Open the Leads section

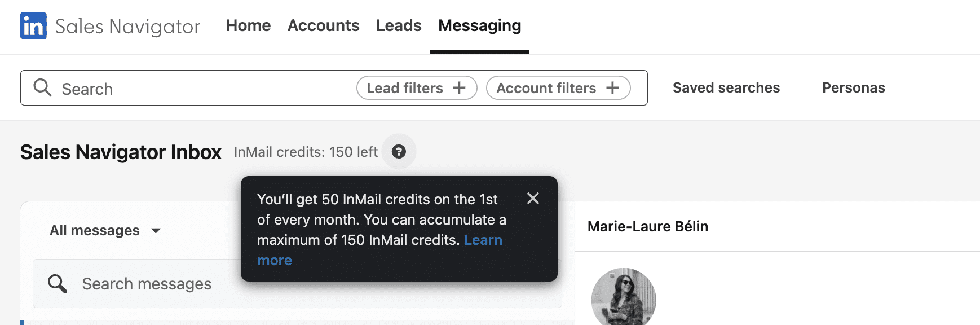(398, 25)
